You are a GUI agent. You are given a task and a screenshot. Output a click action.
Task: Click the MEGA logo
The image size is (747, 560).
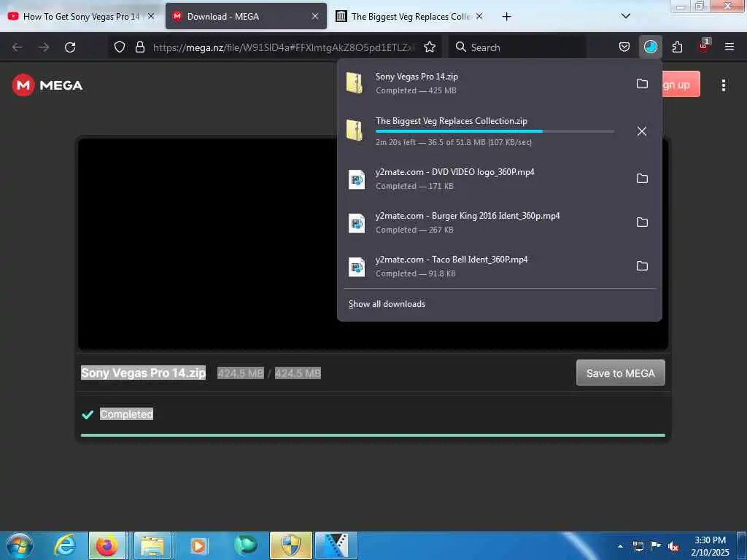click(x=47, y=85)
